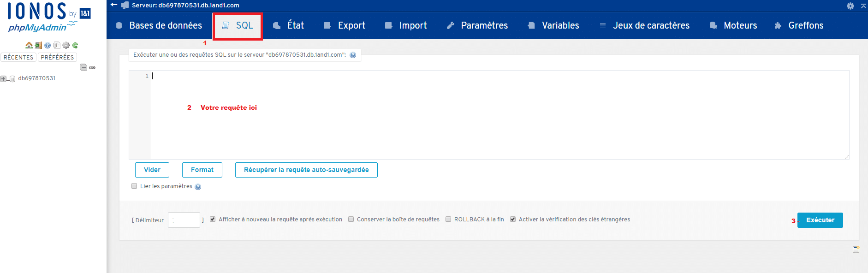Image resolution: width=868 pixels, height=273 pixels.
Task: Click the Délimiteur input field
Action: click(184, 220)
